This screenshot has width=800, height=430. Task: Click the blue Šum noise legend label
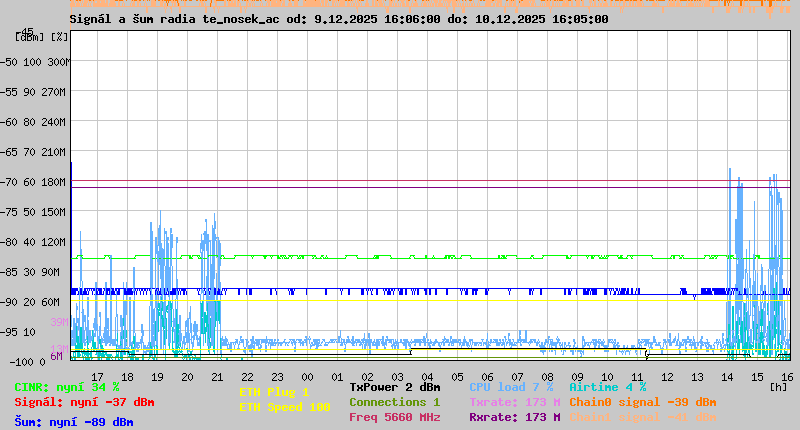[73, 422]
